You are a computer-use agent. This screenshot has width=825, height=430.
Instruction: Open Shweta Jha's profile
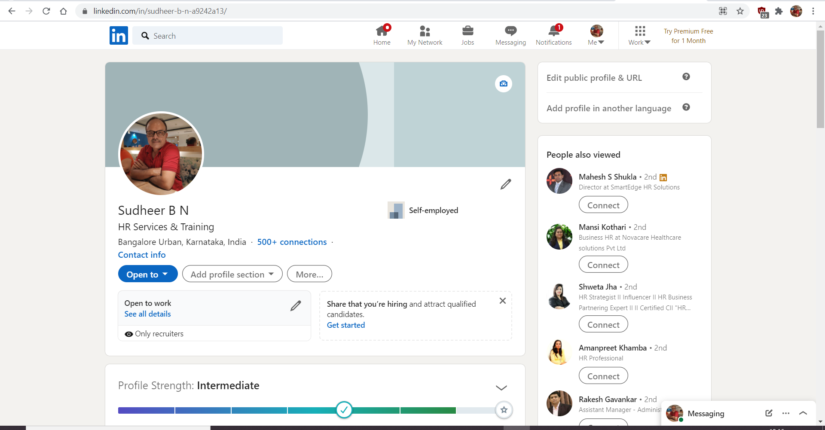[597, 287]
